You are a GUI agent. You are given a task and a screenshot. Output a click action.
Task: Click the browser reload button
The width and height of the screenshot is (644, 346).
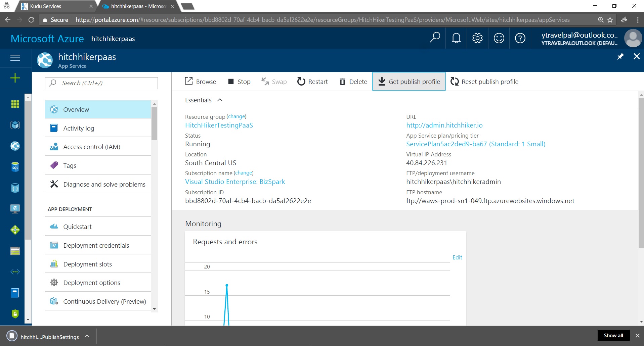31,20
